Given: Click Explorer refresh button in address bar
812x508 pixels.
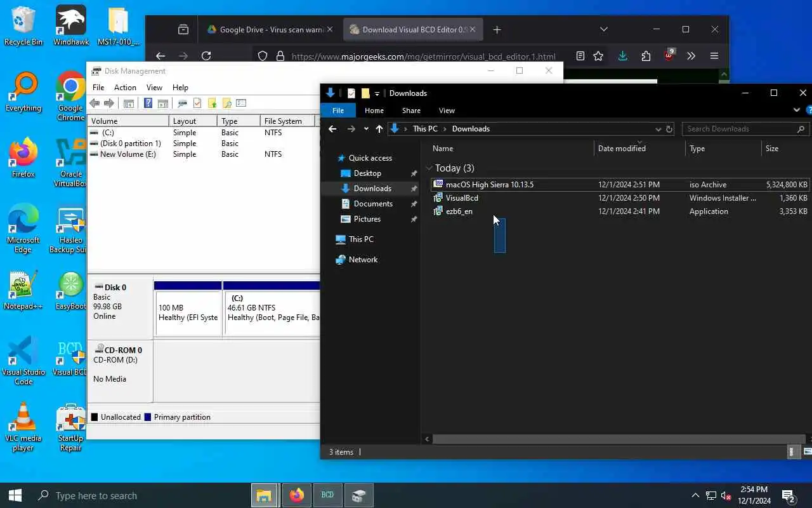Looking at the screenshot, I should [669, 129].
